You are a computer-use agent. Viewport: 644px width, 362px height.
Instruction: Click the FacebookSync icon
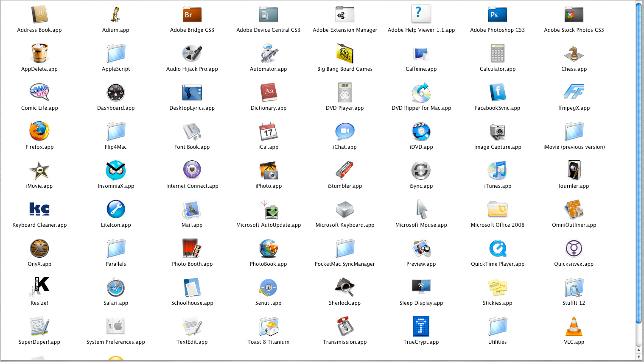(x=498, y=92)
